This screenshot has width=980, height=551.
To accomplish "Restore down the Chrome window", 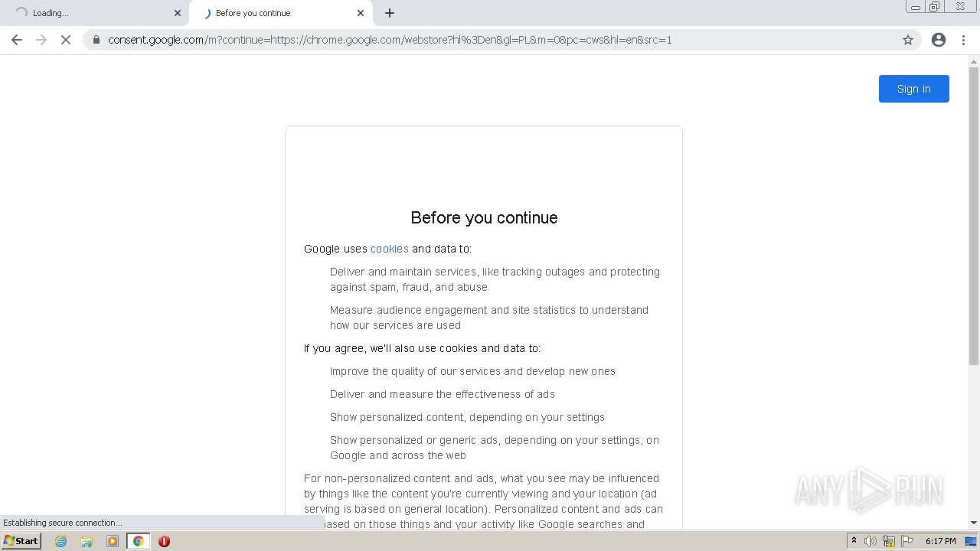I will (x=935, y=7).
